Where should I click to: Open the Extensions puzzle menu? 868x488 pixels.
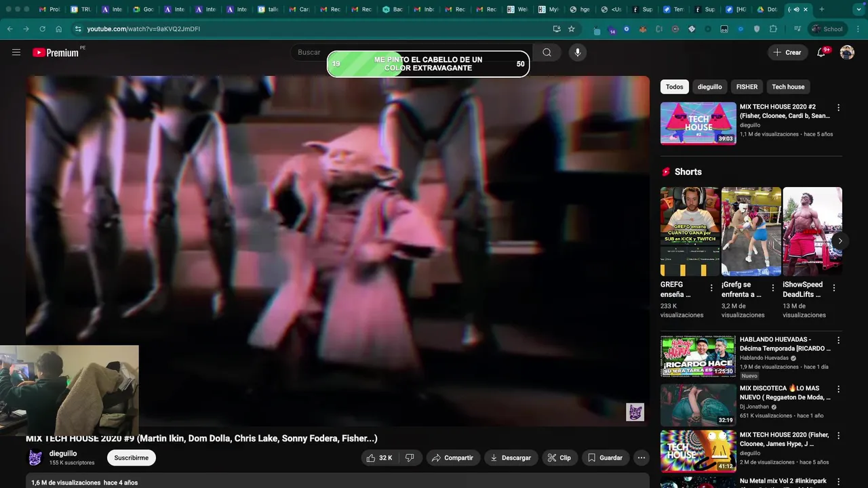point(773,29)
